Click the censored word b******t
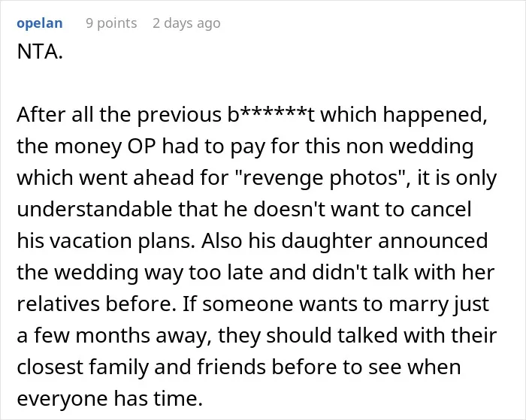 [271, 115]
